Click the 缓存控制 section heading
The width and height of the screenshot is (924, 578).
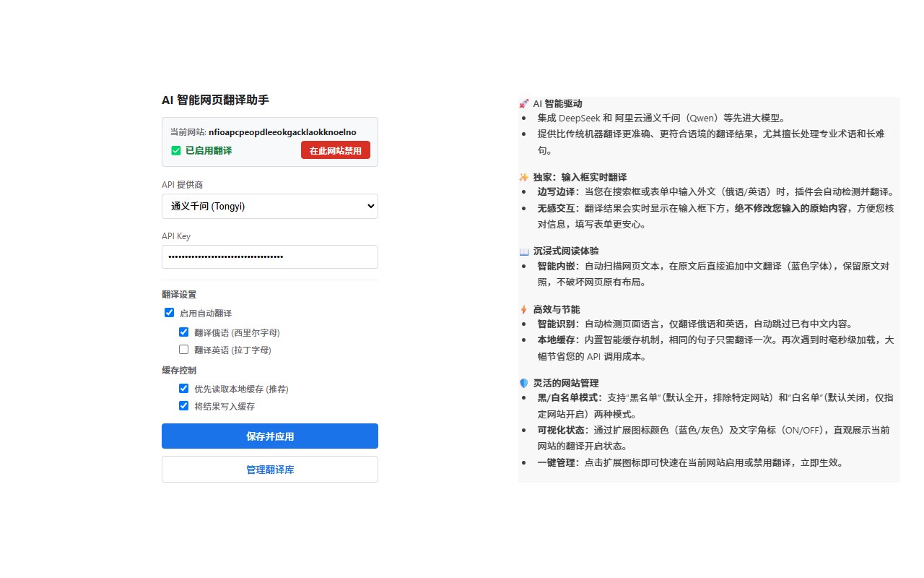pos(179,370)
